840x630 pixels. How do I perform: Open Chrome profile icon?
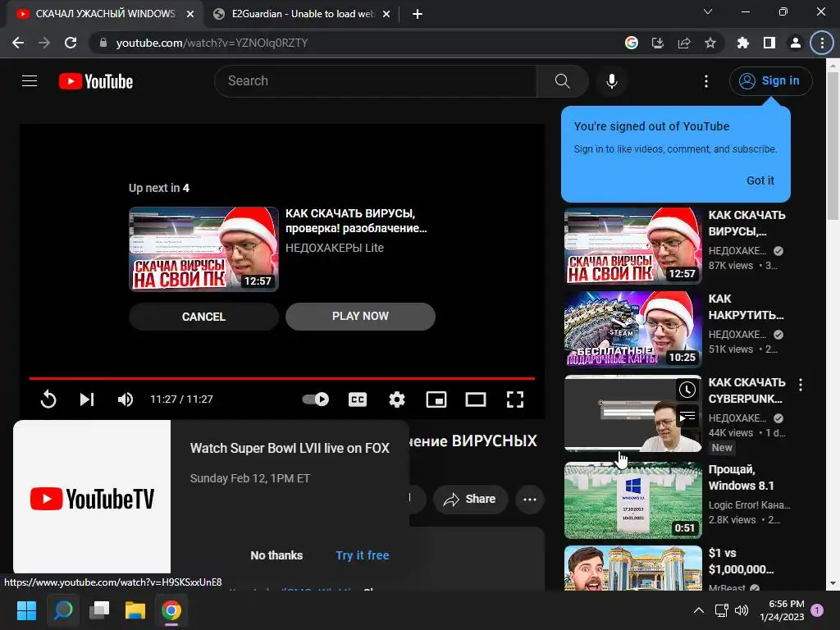796,43
